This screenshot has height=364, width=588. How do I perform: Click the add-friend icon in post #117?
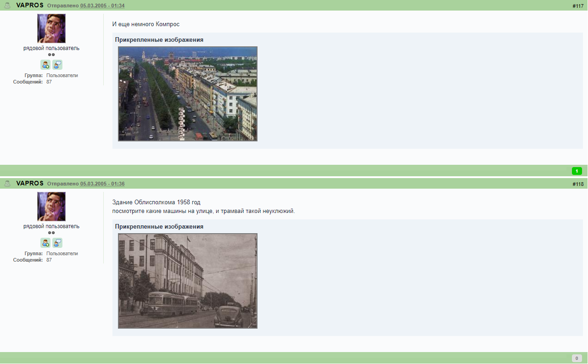point(45,65)
